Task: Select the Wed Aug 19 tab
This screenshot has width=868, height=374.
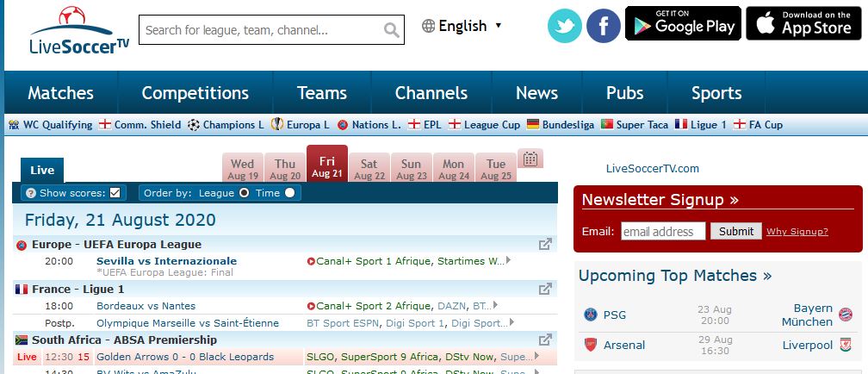Action: click(x=243, y=168)
